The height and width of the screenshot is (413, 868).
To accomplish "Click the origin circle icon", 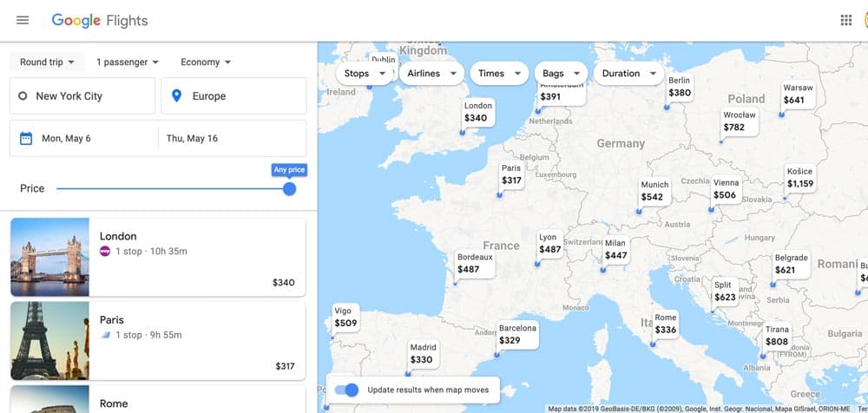I will tap(23, 96).
